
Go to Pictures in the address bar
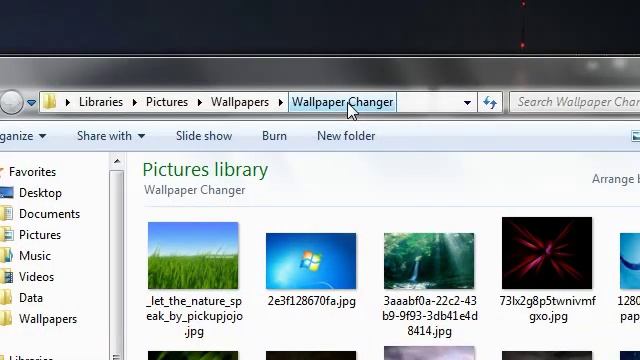coord(167,102)
